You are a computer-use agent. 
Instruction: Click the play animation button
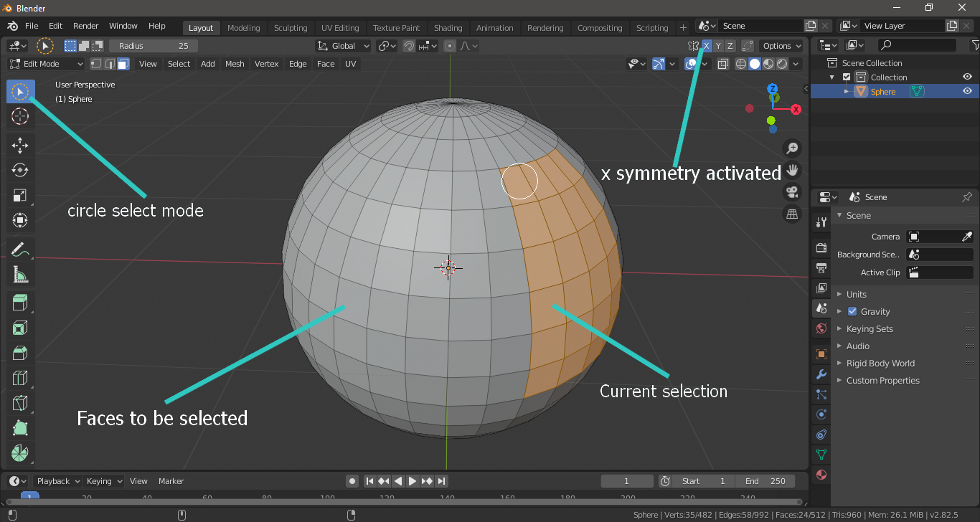click(413, 481)
